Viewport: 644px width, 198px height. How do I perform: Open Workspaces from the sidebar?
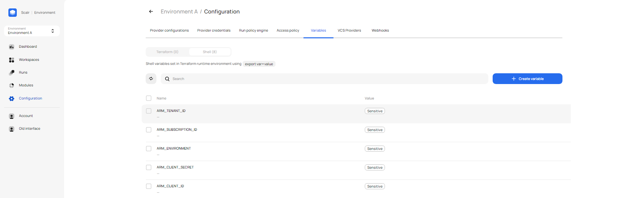tap(29, 60)
